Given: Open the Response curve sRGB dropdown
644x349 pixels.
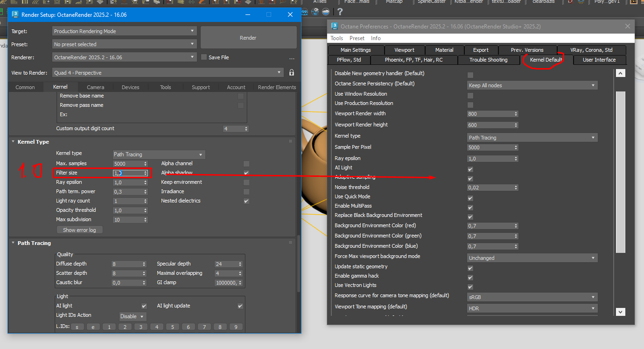Looking at the screenshot, I should [532, 297].
